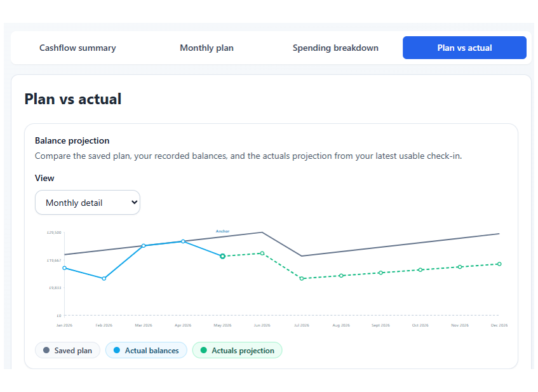Screen dimensions: 538x392
Task: Click the green Actuals projection legend dot
Action: [203, 350]
